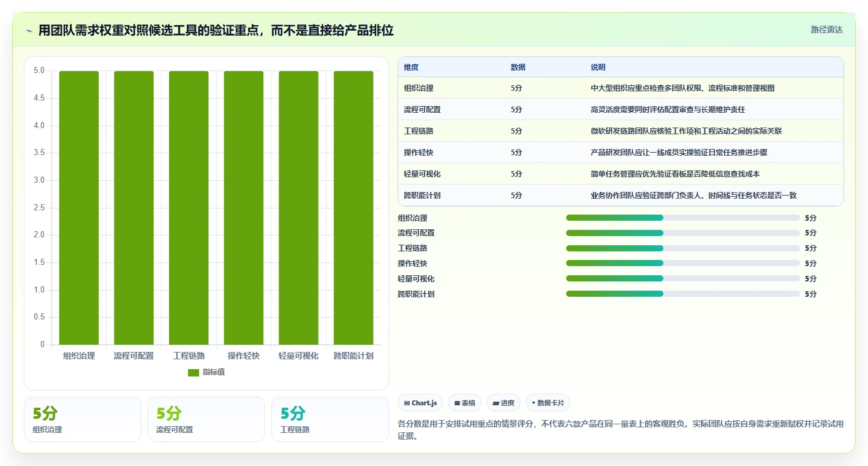Click the 轻量可视化 progress bar

683,279
